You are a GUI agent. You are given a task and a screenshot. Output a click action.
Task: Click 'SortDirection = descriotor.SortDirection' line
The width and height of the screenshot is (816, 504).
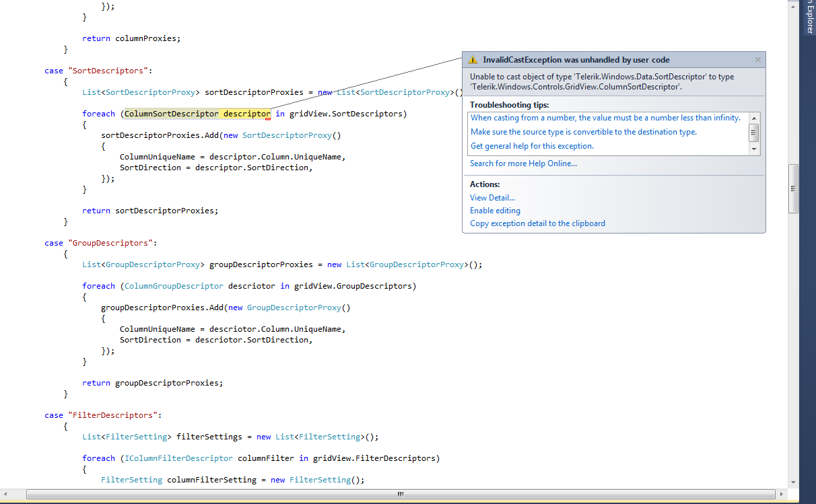pyautogui.click(x=216, y=340)
